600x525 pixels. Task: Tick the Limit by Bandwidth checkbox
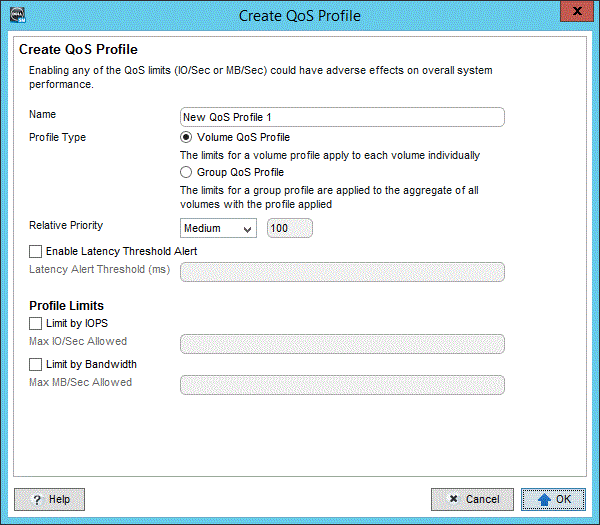pyautogui.click(x=36, y=364)
